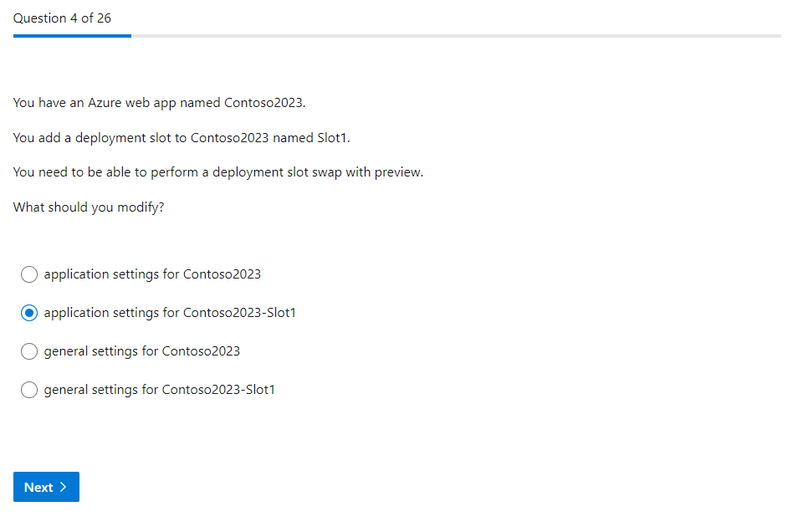The height and width of the screenshot is (532, 788).
Task: Click the label text 'general settings for Contoso2023'
Action: 141,351
